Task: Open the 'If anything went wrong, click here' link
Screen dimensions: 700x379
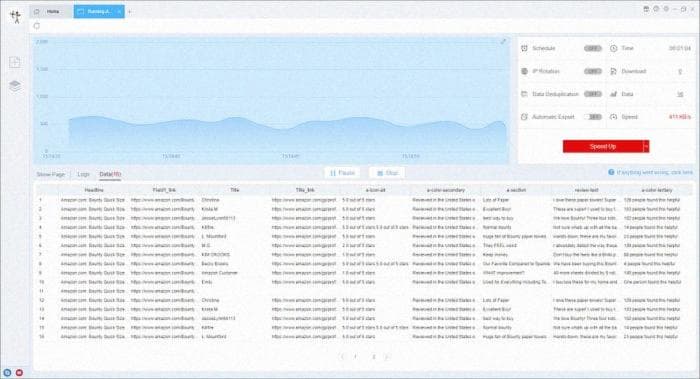Action: pyautogui.click(x=654, y=172)
